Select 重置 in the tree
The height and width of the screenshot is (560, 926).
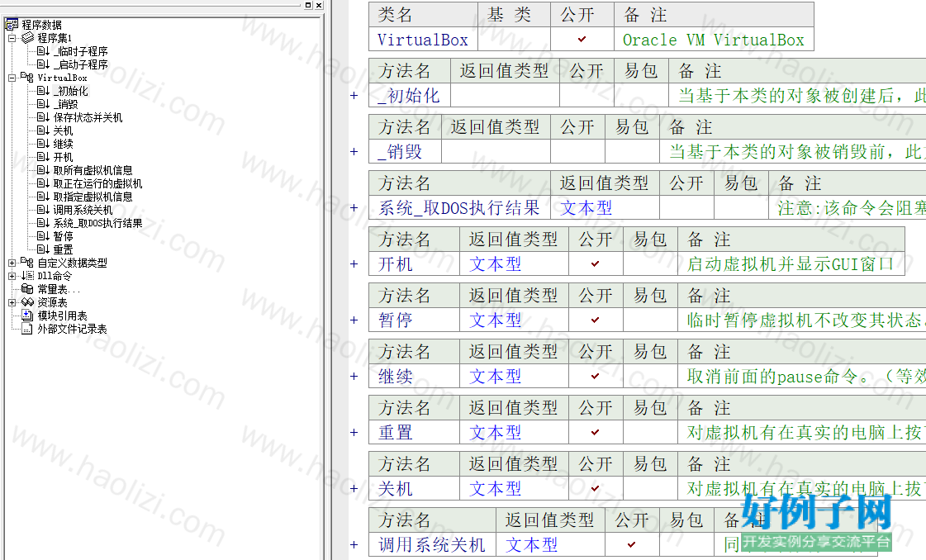(63, 250)
